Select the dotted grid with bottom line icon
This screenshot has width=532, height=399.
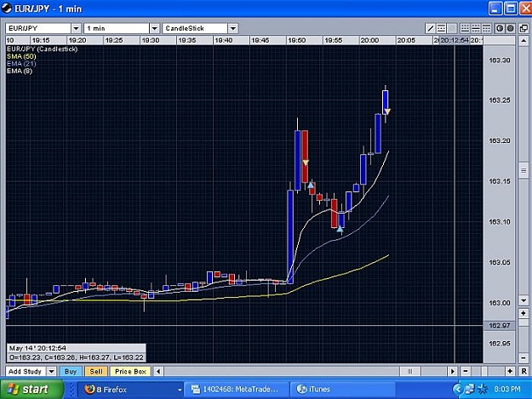coord(465,28)
